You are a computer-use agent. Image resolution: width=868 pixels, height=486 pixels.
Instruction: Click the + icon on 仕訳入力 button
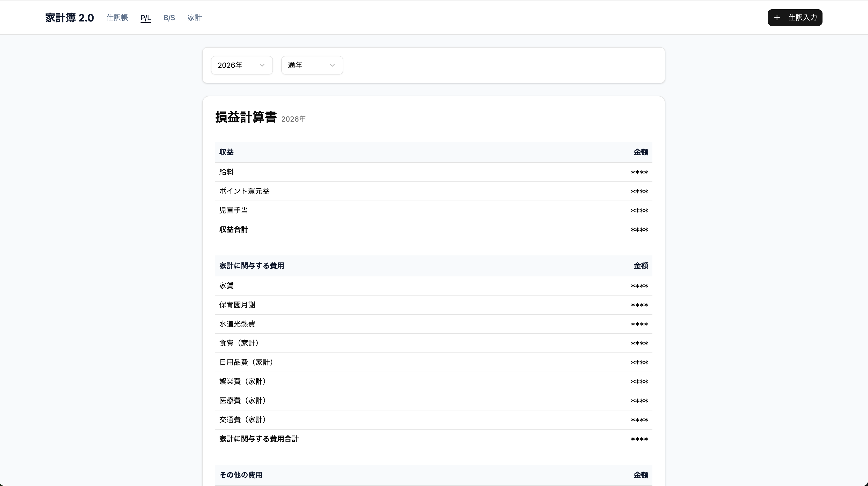pos(777,18)
